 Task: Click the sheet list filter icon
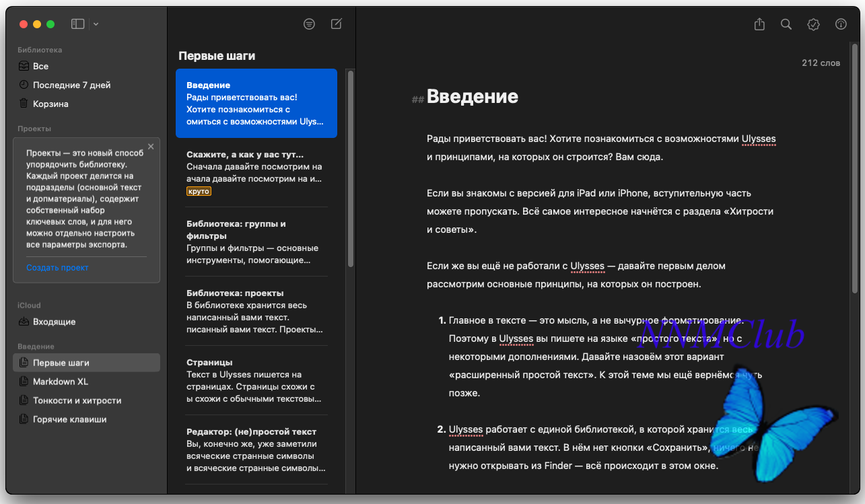pyautogui.click(x=309, y=24)
